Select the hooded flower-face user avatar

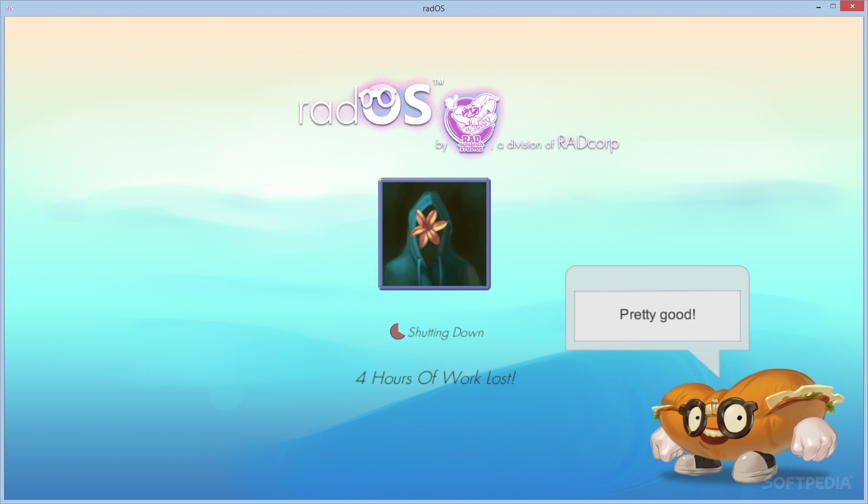(435, 234)
